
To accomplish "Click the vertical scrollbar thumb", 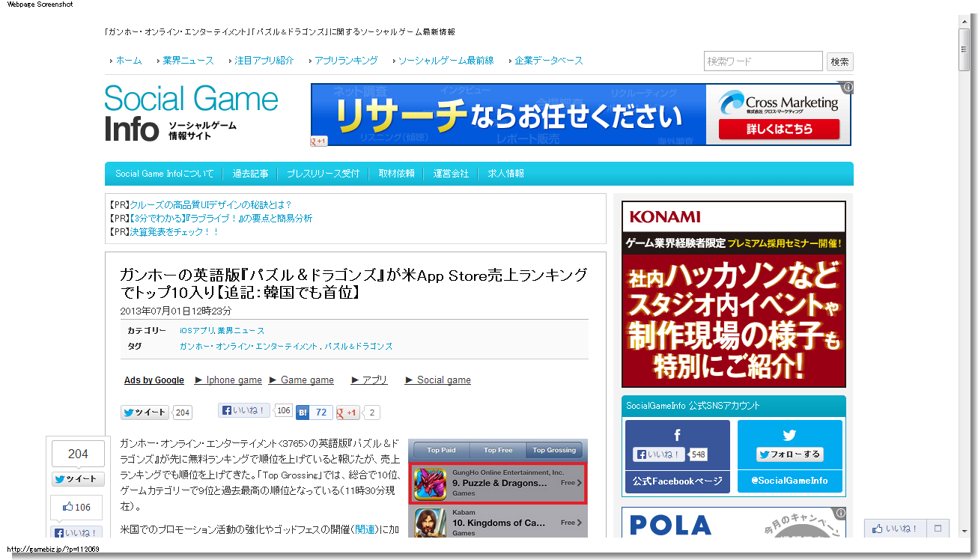I will coord(965,49).
